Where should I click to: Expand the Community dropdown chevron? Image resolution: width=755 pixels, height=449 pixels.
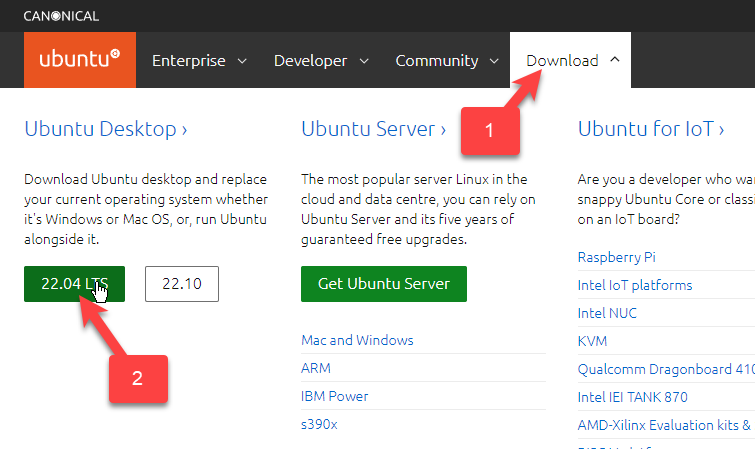(494, 61)
